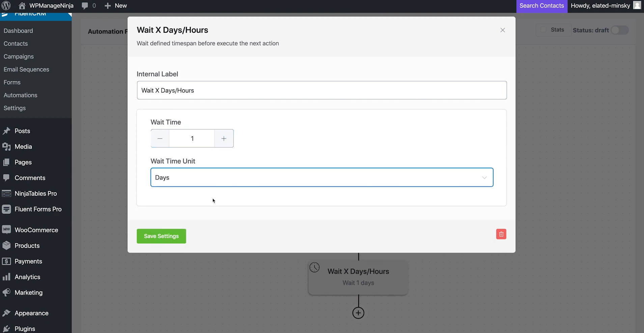Viewport: 644px width, 333px height.
Task: Delete the action using the trash icon
Action: (501, 234)
